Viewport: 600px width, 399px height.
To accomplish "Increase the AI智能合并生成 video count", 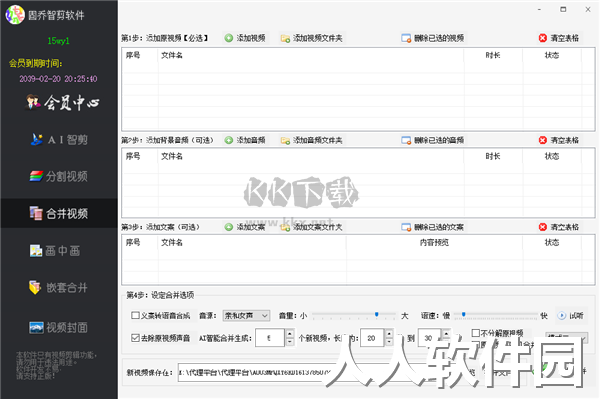I will tap(290, 334).
